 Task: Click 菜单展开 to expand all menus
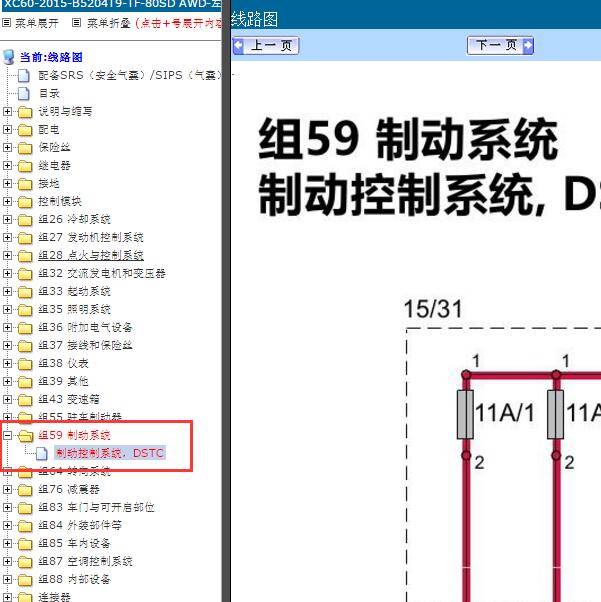pyautogui.click(x=31, y=23)
